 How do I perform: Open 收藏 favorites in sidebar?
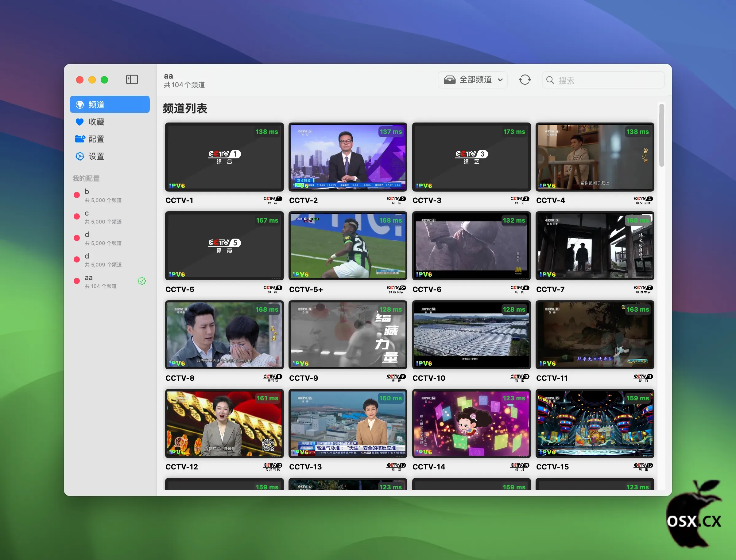[110, 122]
